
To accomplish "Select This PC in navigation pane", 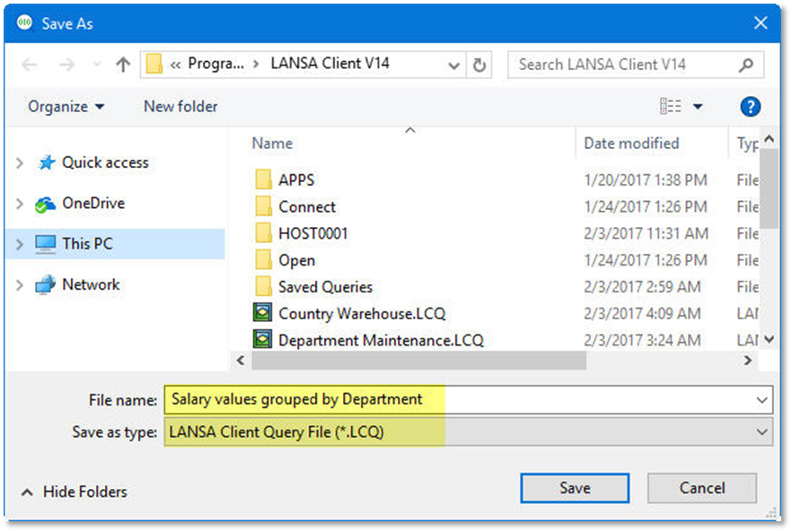I will pos(87,244).
